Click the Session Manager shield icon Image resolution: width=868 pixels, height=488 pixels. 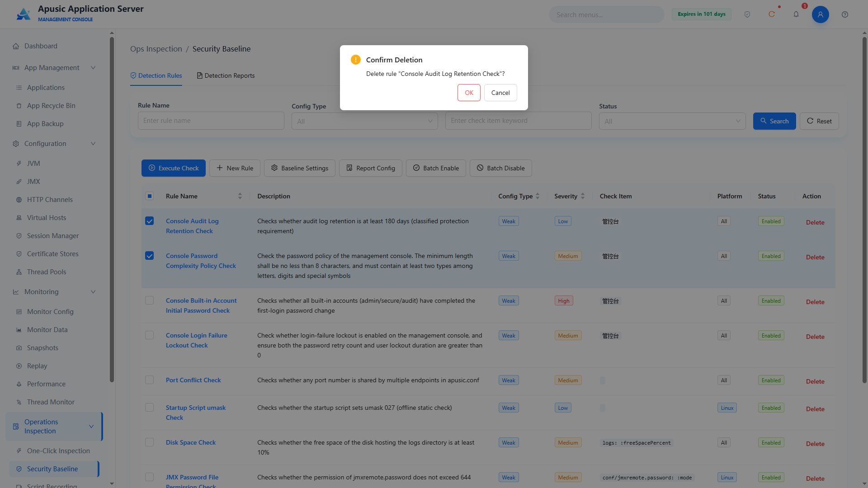(19, 236)
